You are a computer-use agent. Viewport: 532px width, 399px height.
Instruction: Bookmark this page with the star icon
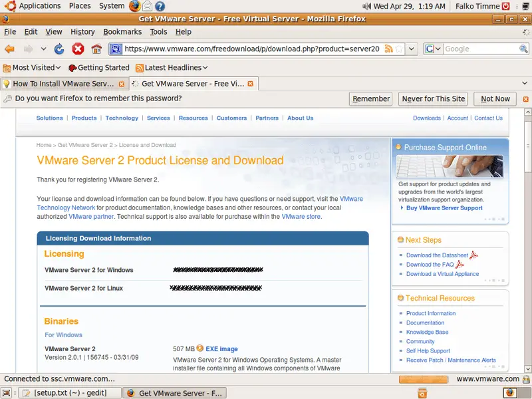[399, 49]
